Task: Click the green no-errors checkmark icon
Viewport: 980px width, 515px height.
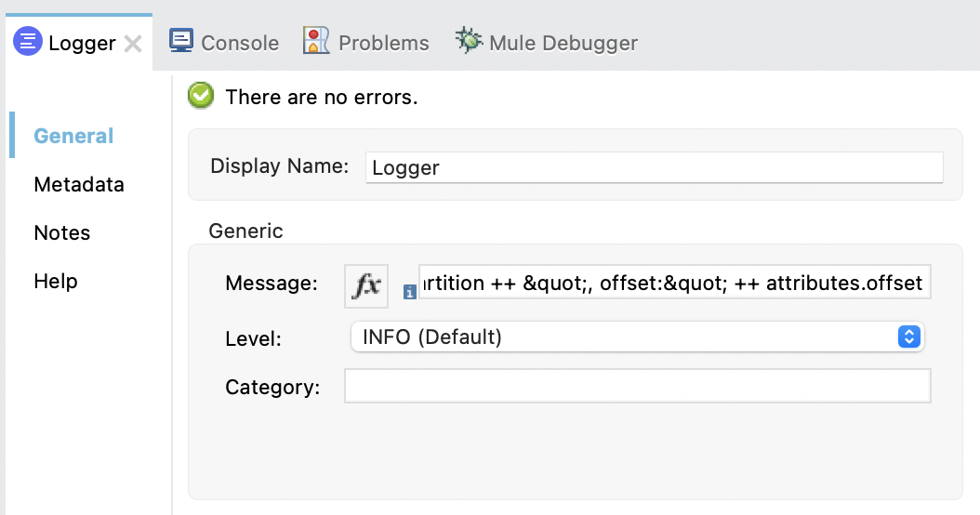Action: (x=201, y=96)
